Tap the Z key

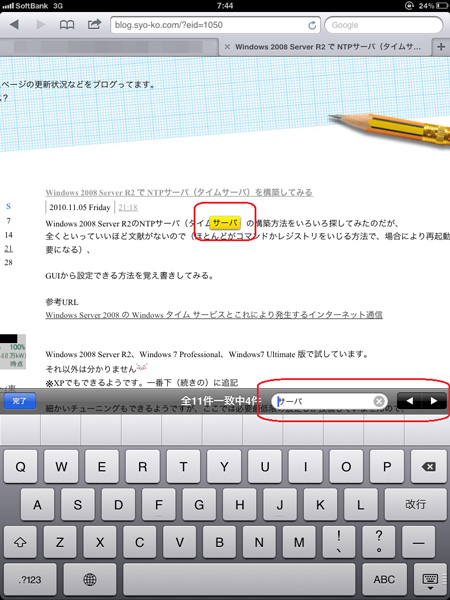coord(60,542)
